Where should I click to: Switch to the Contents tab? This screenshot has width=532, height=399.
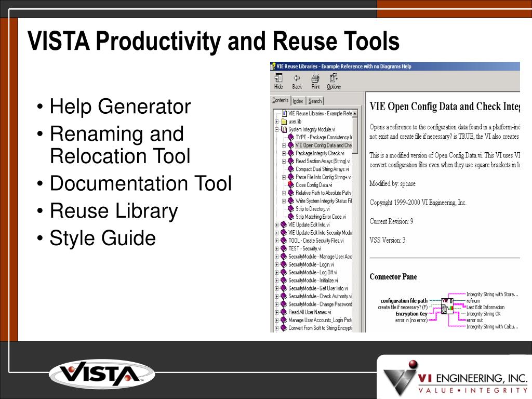[280, 100]
